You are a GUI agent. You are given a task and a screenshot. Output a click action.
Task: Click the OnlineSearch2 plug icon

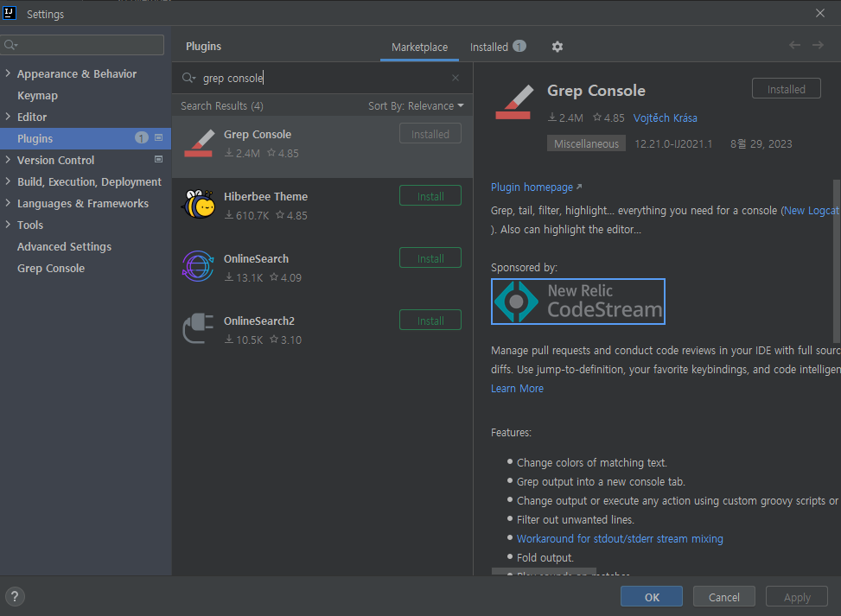click(x=198, y=327)
